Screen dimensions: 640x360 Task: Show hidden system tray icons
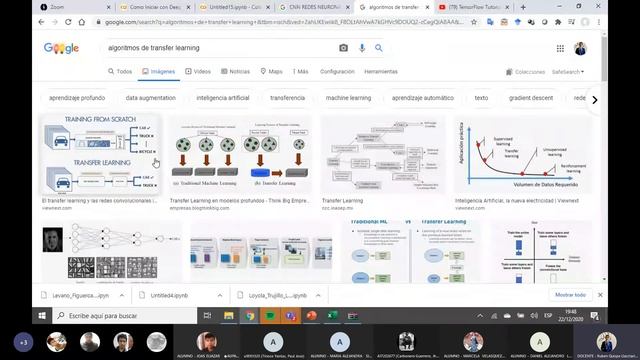[x=480, y=316]
